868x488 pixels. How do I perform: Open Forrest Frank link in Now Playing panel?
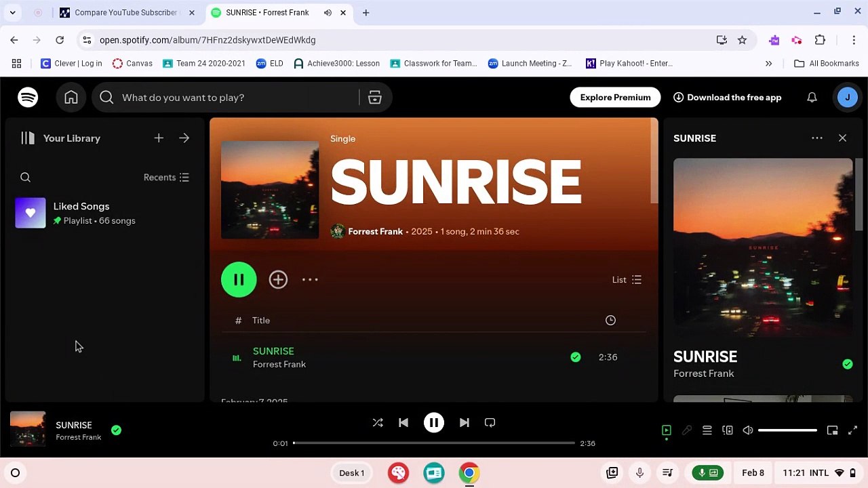click(704, 373)
